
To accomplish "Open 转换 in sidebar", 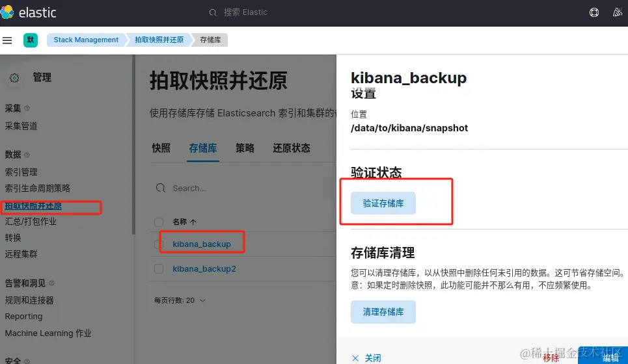I will tap(13, 238).
